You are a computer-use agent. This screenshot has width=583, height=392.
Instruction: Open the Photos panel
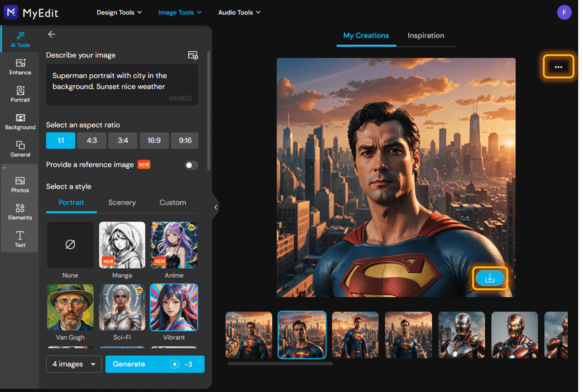20,185
